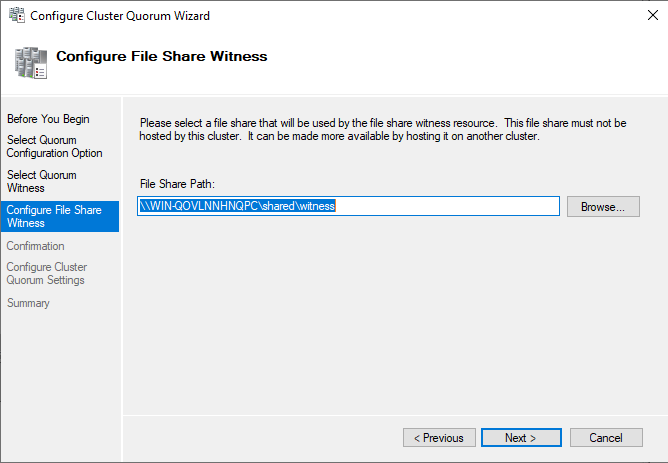Click the Configure Cluster Quorum Wizard title text

(x=119, y=16)
